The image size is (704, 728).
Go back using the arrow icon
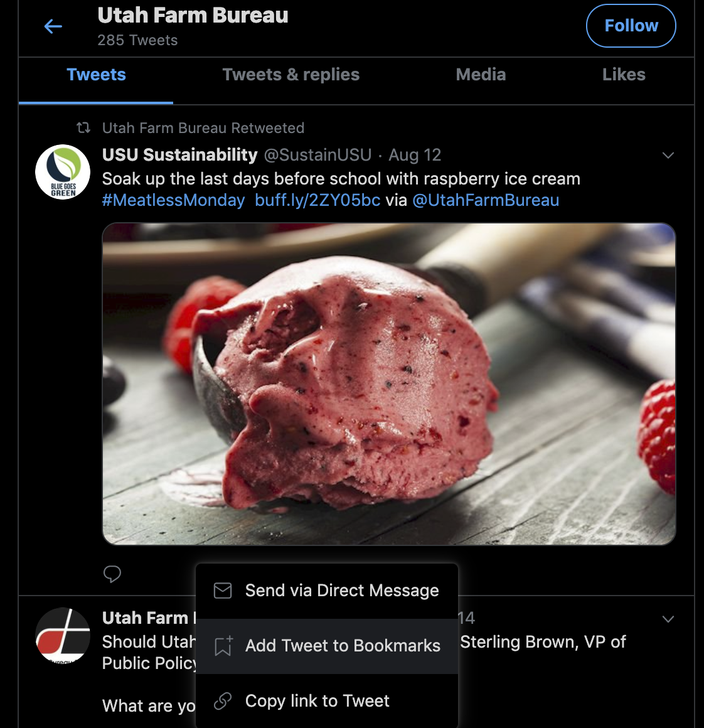tap(53, 26)
